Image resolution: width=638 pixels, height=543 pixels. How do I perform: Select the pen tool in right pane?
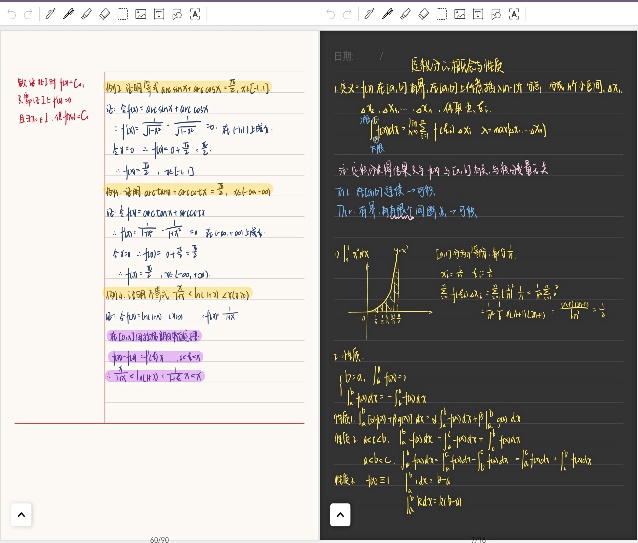pos(369,14)
